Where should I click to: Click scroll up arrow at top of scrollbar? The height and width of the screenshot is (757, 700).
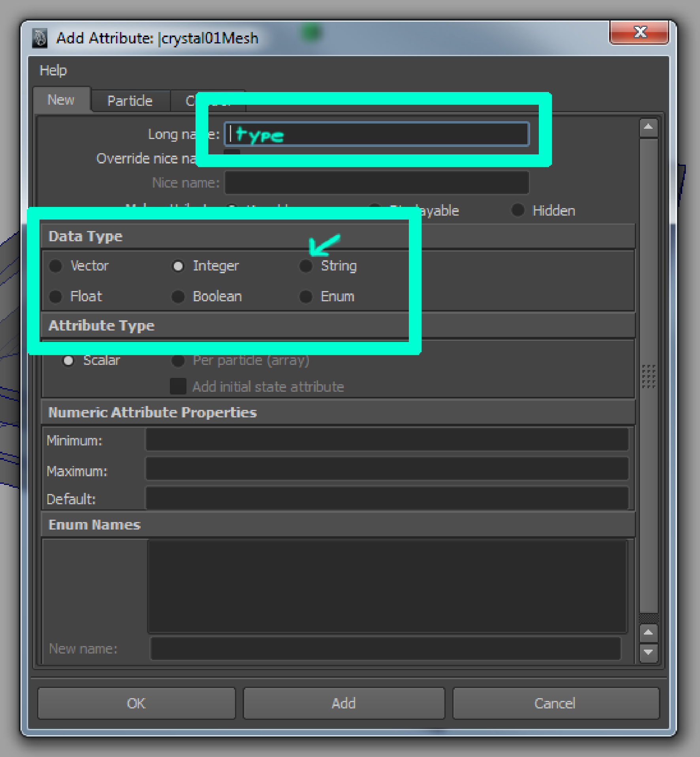pos(648,127)
